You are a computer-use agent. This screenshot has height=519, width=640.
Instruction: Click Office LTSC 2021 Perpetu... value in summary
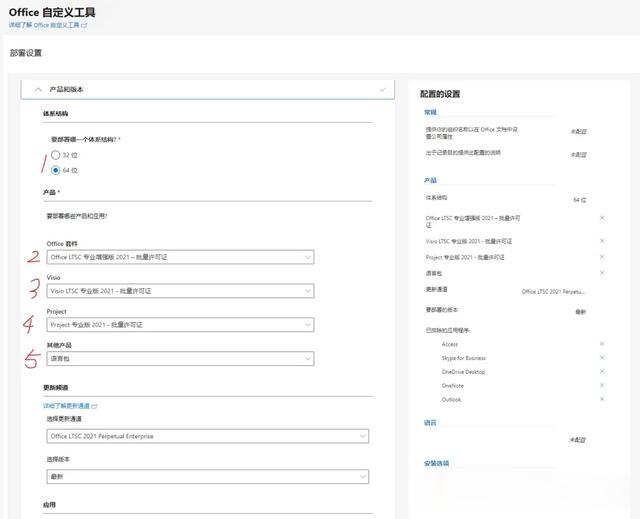tap(553, 292)
